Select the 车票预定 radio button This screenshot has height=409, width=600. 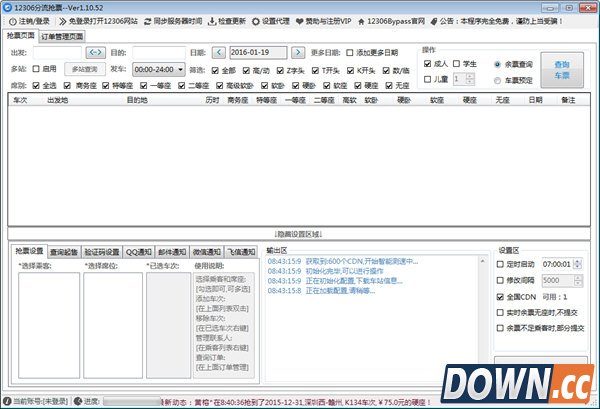point(497,81)
